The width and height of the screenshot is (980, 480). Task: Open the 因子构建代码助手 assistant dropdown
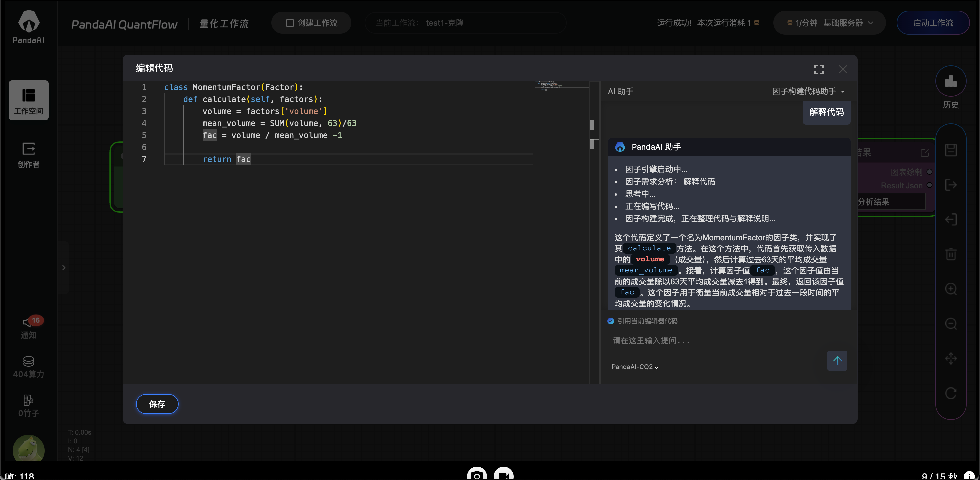[x=808, y=91]
